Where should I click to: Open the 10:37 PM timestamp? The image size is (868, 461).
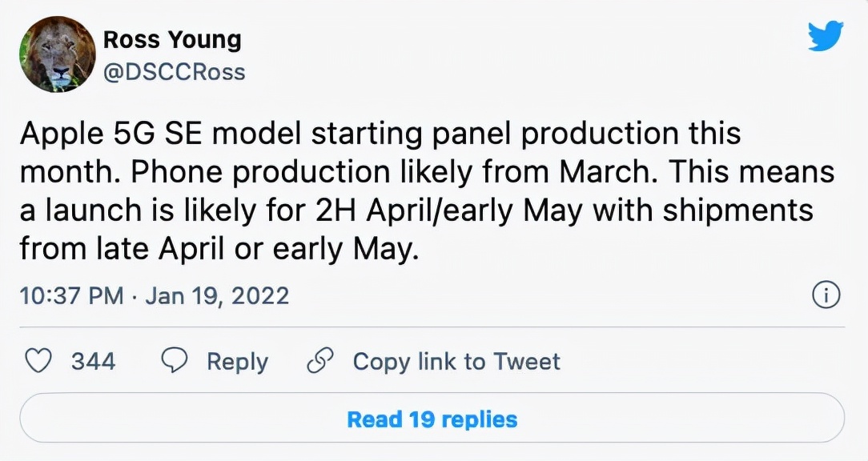pyautogui.click(x=72, y=295)
